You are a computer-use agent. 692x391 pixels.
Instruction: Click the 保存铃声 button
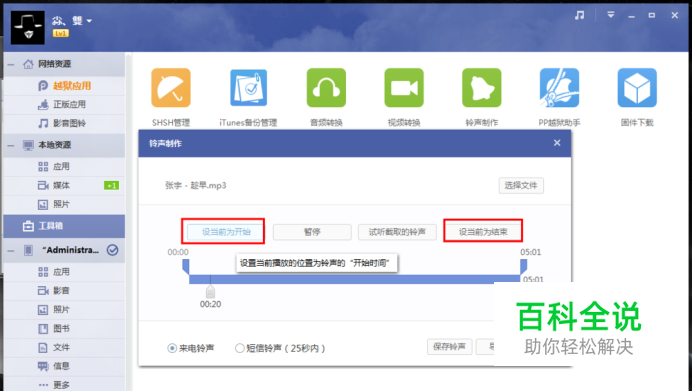click(449, 347)
